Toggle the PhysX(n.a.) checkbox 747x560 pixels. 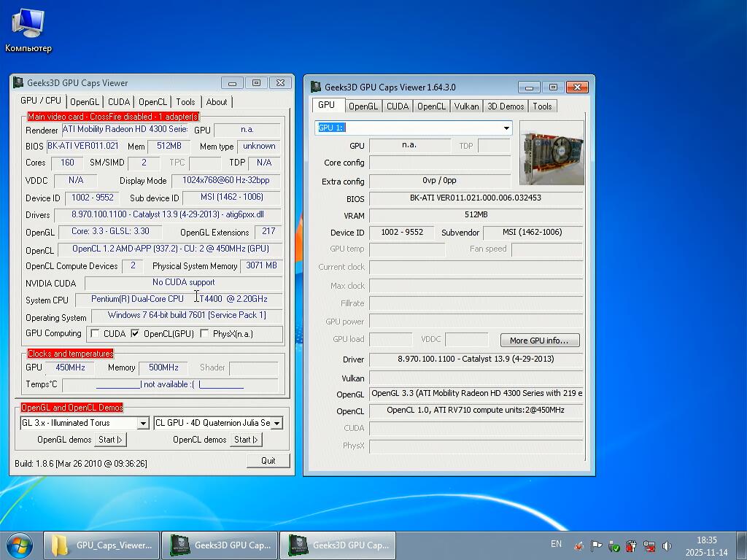click(x=204, y=334)
